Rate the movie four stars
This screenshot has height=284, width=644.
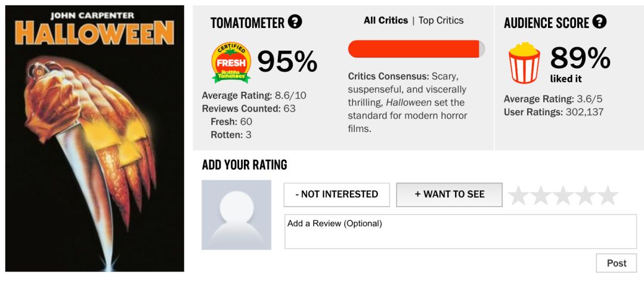(586, 195)
